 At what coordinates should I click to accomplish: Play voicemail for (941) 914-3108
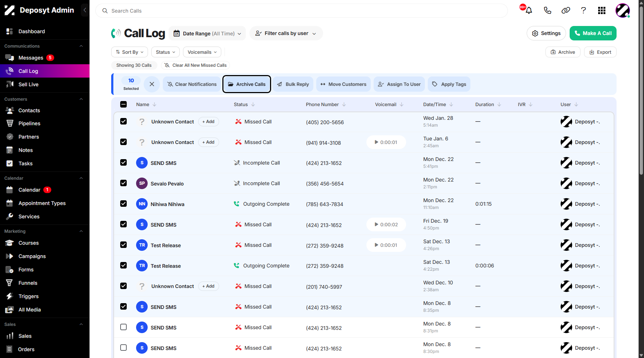point(386,142)
